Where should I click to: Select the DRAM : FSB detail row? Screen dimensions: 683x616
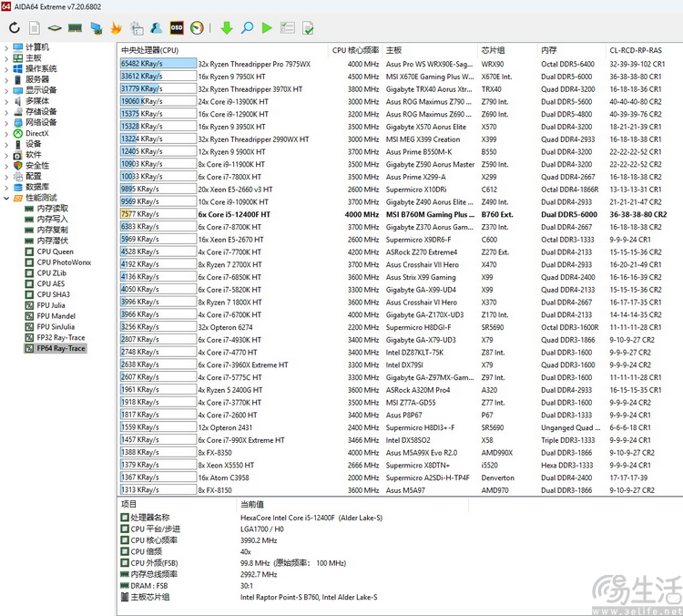click(x=187, y=586)
